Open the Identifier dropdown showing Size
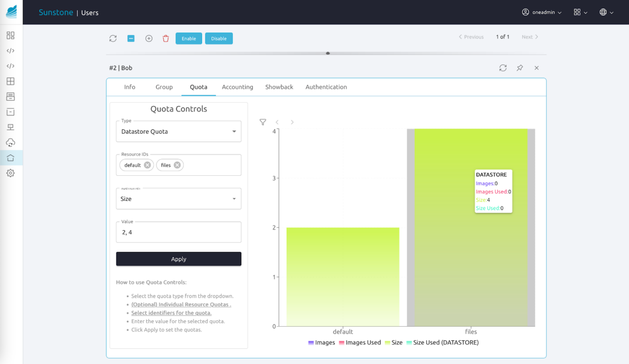 pyautogui.click(x=178, y=198)
